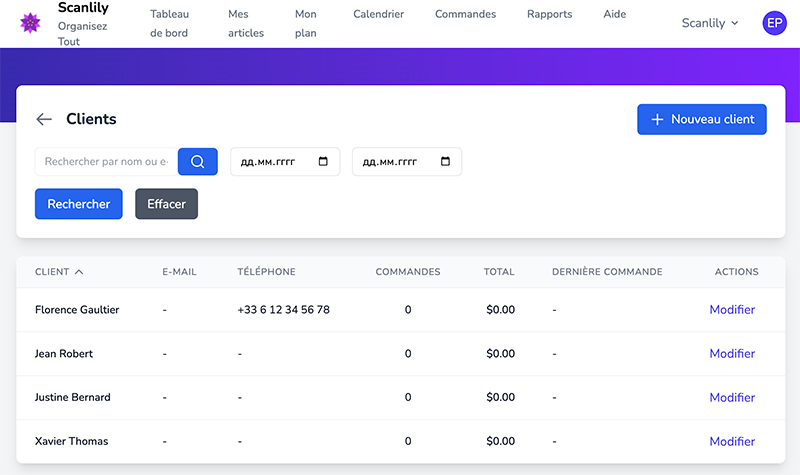Open the Calendrier menu item

[379, 14]
